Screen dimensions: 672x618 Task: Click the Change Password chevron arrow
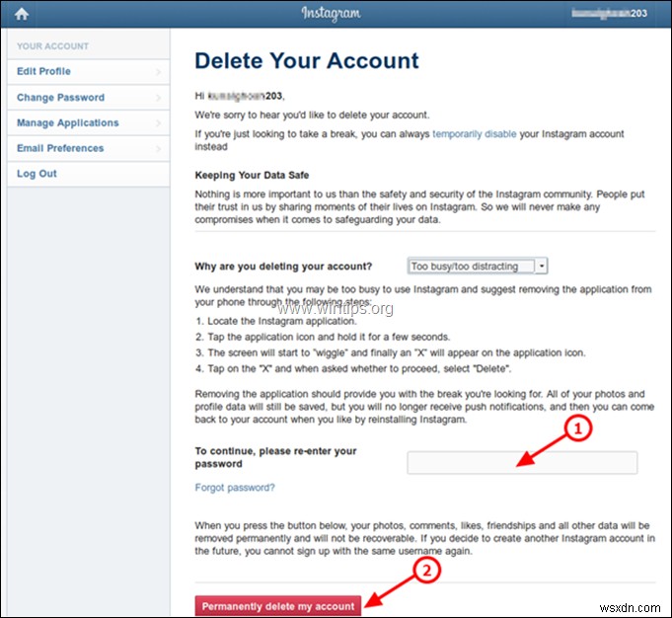pyautogui.click(x=158, y=98)
